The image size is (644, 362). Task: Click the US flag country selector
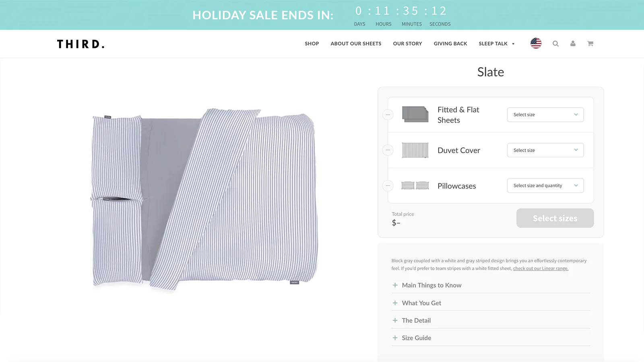(x=536, y=43)
